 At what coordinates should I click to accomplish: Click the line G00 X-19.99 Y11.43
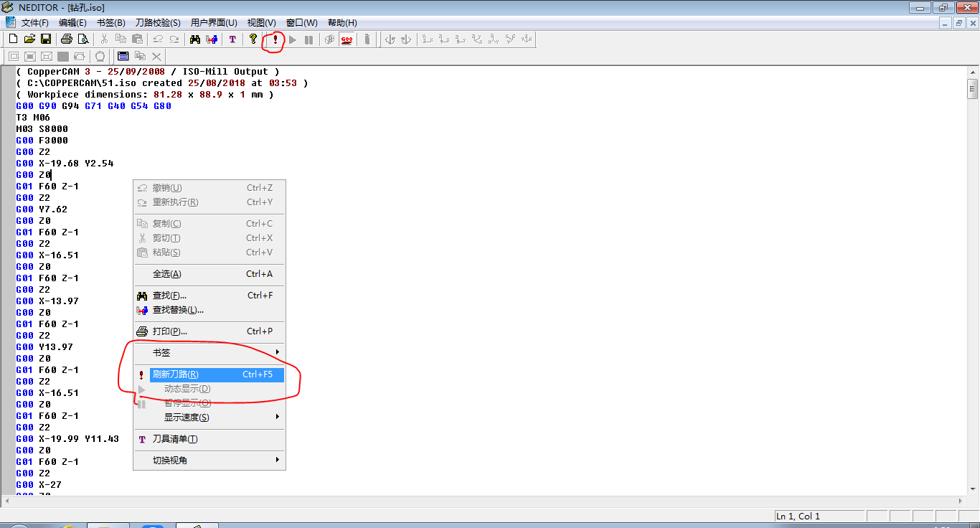coord(67,439)
